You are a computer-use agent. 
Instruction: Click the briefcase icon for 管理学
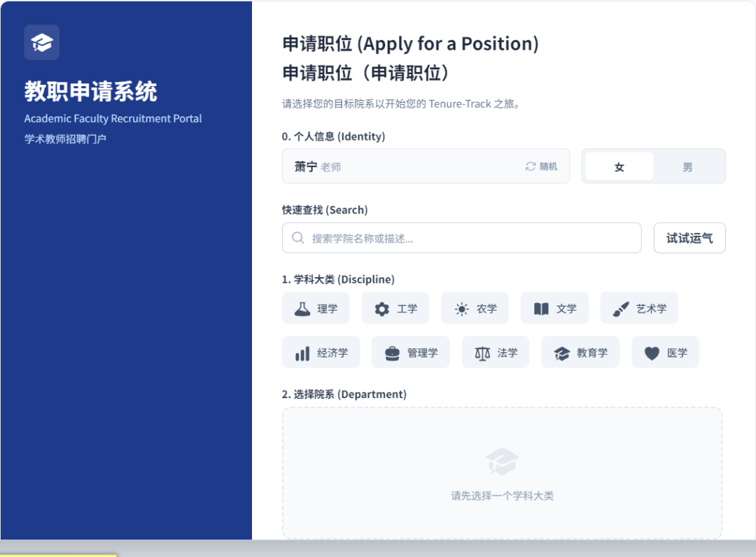[391, 352]
